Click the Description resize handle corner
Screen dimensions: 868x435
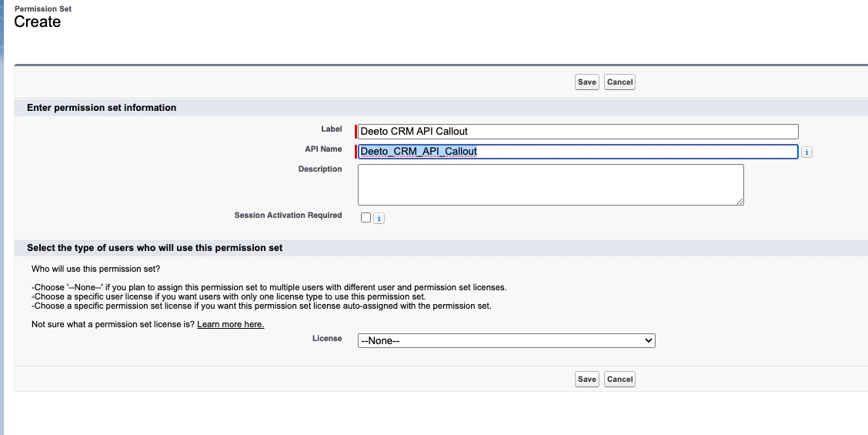click(x=739, y=201)
